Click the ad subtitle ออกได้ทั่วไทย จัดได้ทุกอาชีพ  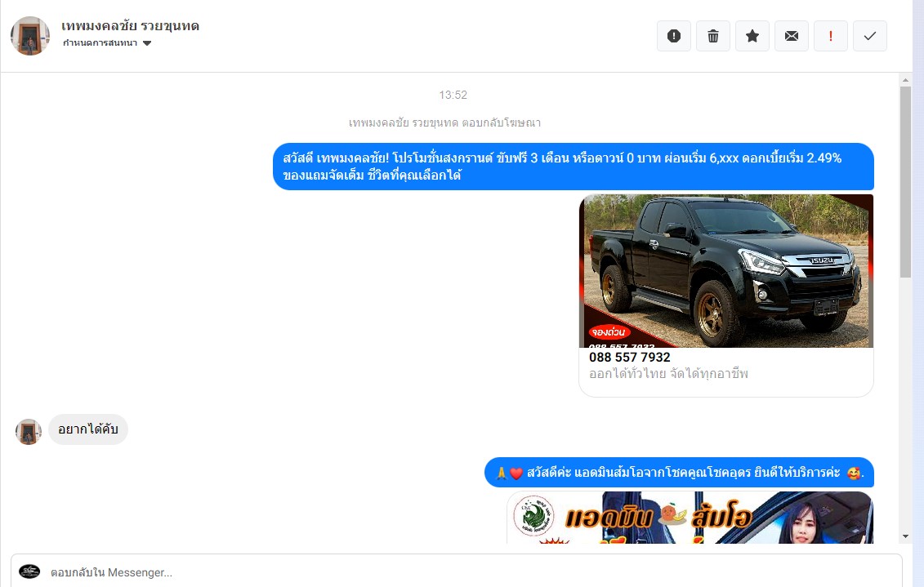tap(668, 374)
